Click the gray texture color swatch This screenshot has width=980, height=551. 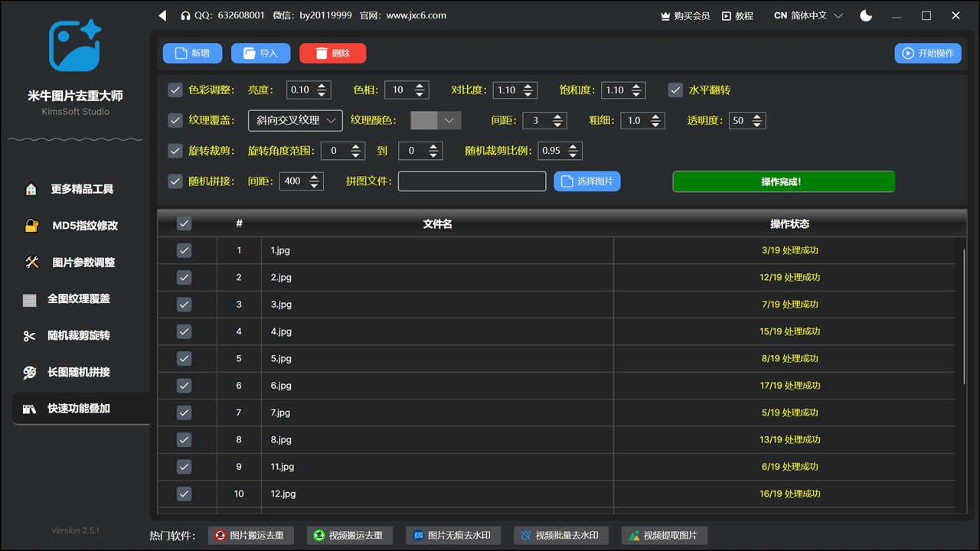[424, 120]
